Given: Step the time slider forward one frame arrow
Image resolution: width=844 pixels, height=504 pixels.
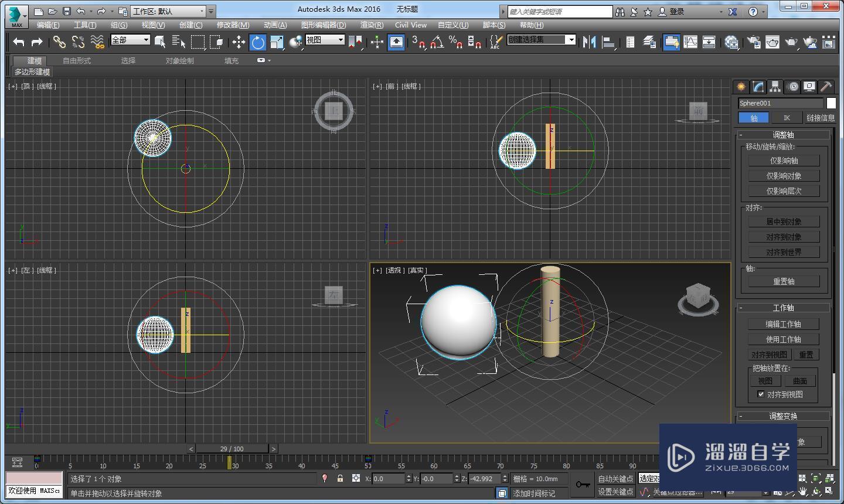Looking at the screenshot, I should 273,449.
